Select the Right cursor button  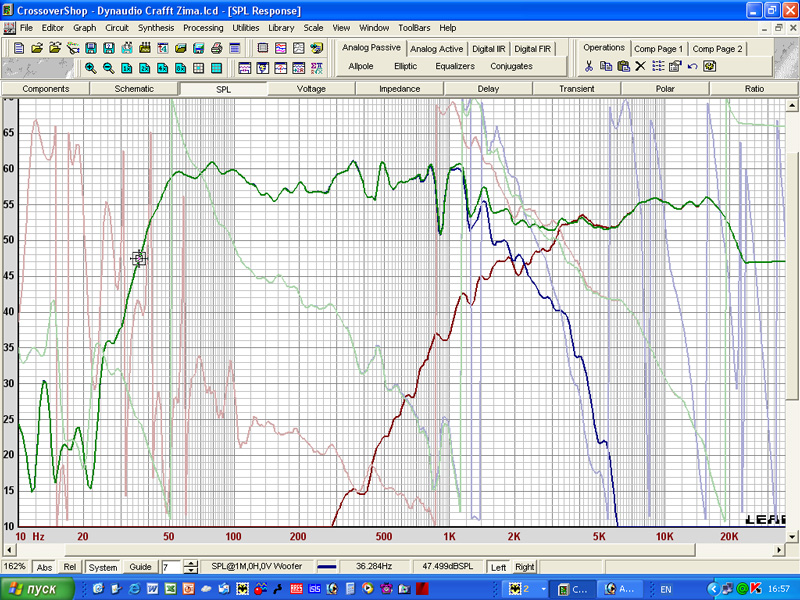524,567
